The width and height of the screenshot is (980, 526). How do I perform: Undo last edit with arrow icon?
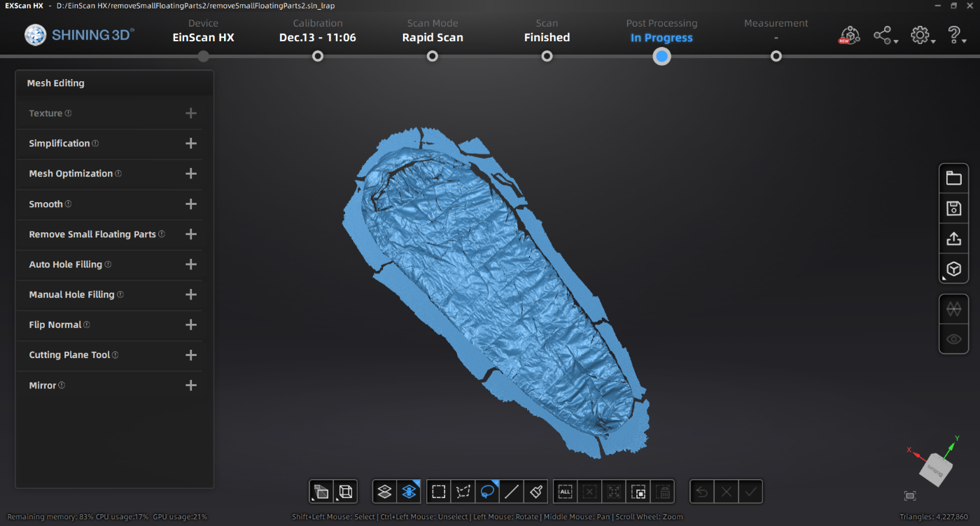702,492
